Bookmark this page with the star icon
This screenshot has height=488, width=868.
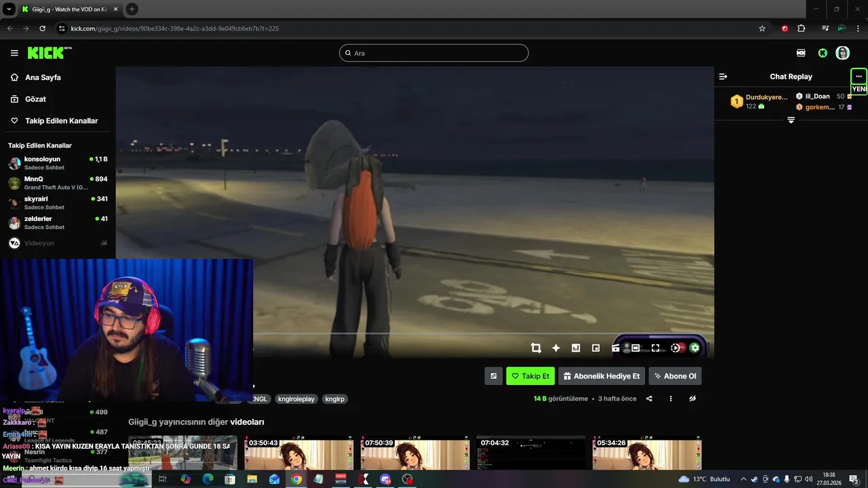[x=762, y=28]
